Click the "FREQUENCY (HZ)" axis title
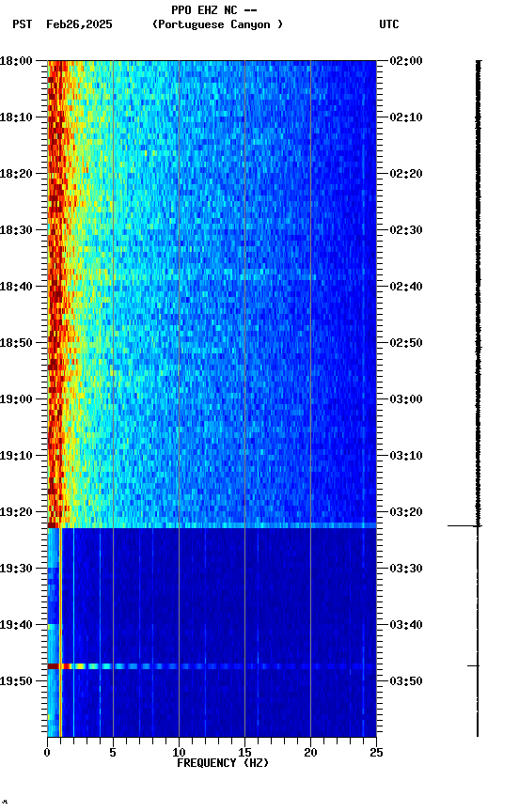 (x=223, y=764)
